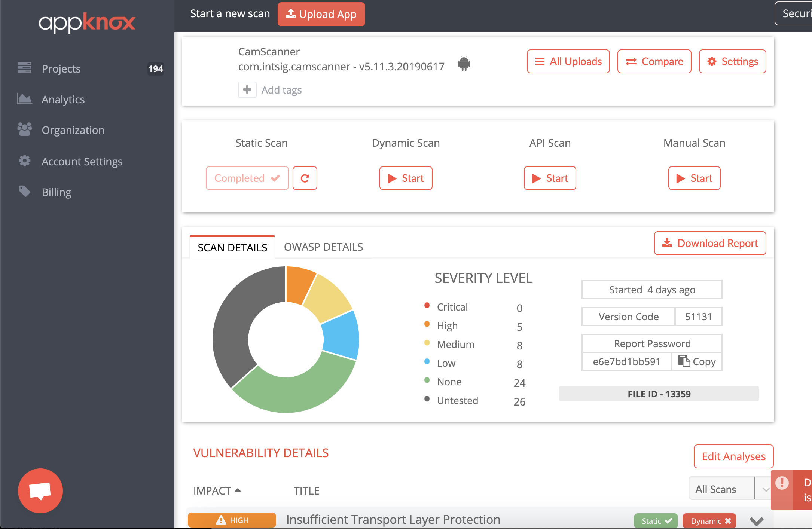
Task: Select the SCAN DETAILS tab
Action: coord(232,247)
